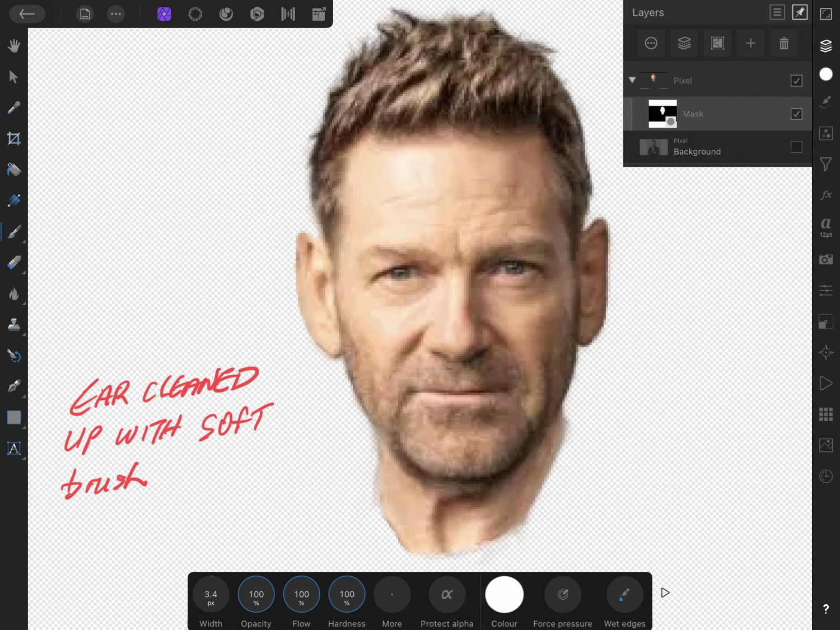Select the Clone Stamp tool
Viewport: 840px width, 630px height.
click(14, 324)
